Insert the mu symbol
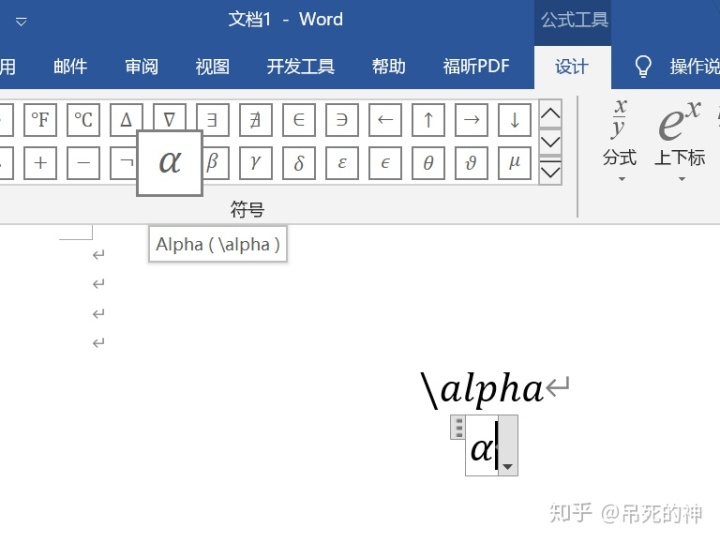This screenshot has height=543, width=720. point(515,163)
